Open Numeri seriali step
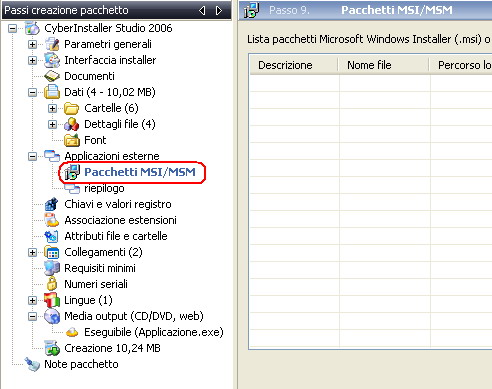The height and width of the screenshot is (389, 492). [96, 284]
